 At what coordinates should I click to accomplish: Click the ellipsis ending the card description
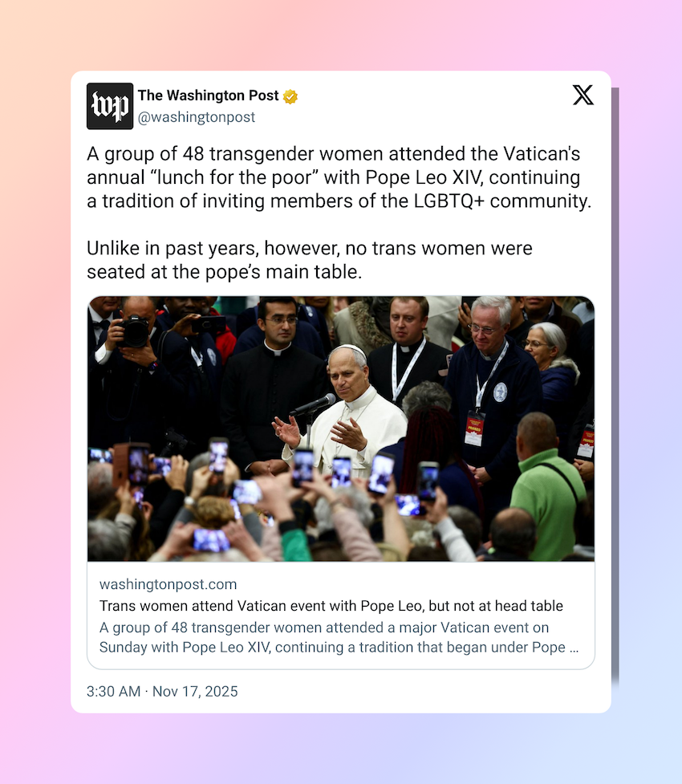coord(574,648)
